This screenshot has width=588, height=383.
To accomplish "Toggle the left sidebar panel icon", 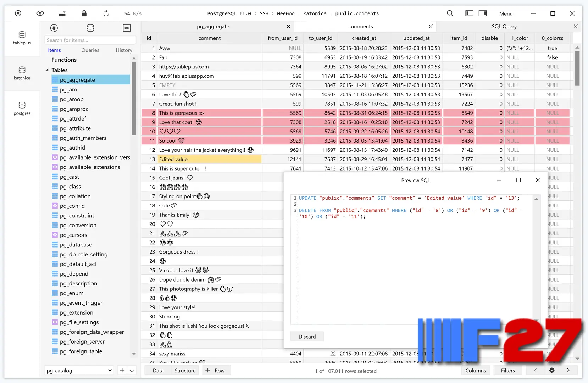I will pyautogui.click(x=469, y=13).
